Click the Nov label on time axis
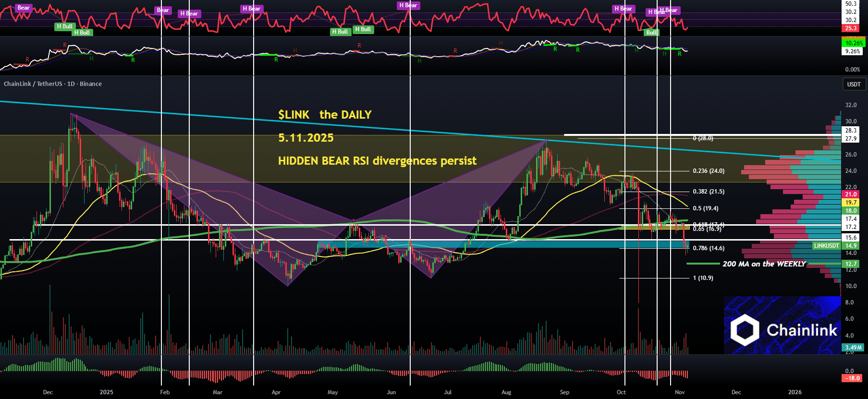The image size is (868, 399). point(680,392)
